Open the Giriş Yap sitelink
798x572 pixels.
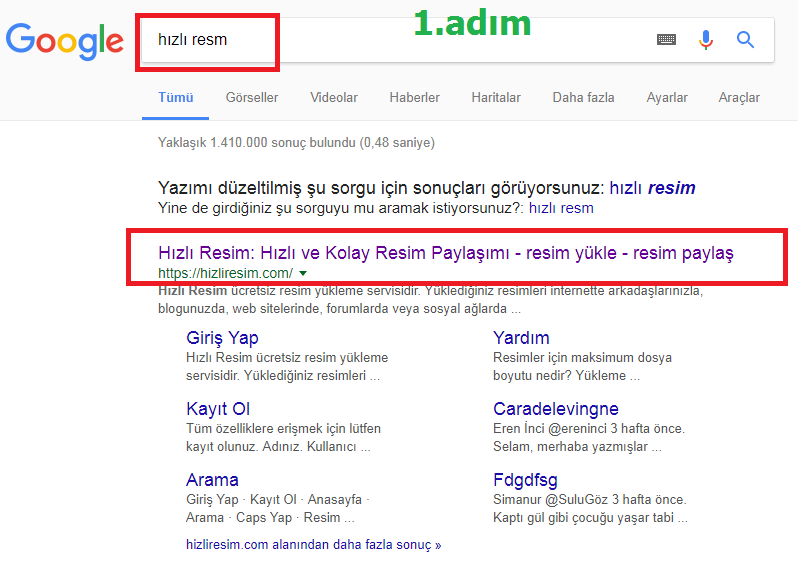click(222, 338)
